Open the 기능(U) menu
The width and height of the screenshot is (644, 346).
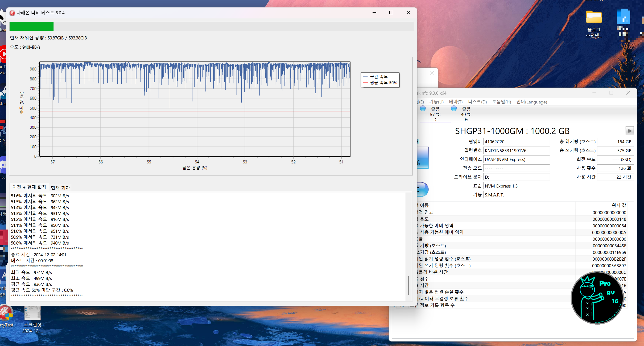(x=436, y=102)
